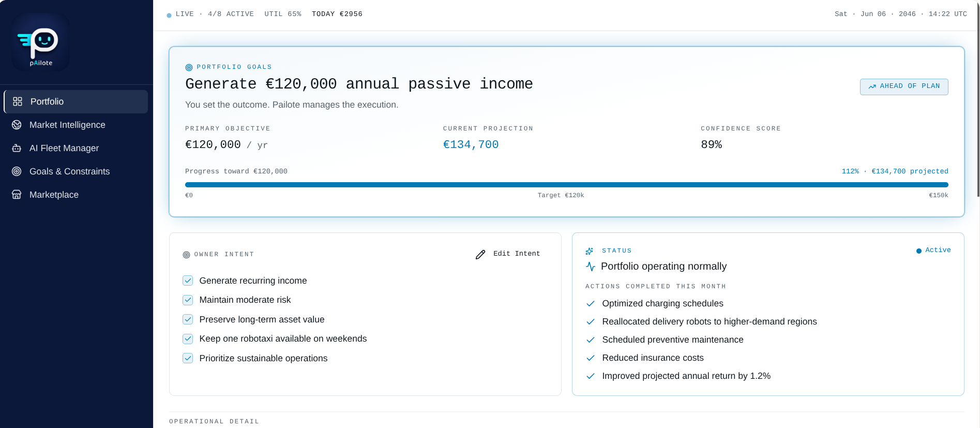Click the €134,700 current projection value
The image size is (980, 428).
point(471,145)
